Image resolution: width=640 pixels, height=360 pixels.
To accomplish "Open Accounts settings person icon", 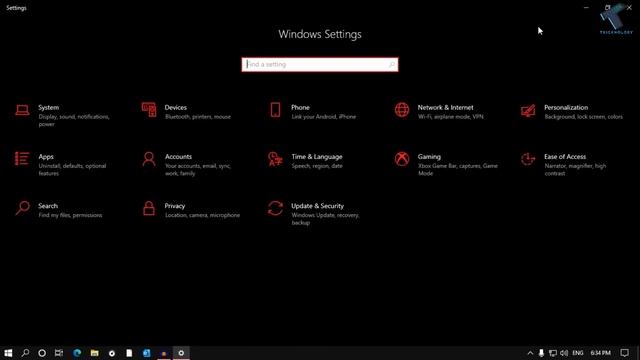I will (149, 159).
